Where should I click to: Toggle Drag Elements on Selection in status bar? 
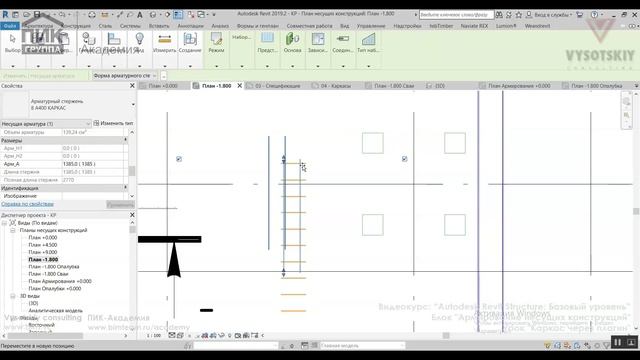point(587,346)
